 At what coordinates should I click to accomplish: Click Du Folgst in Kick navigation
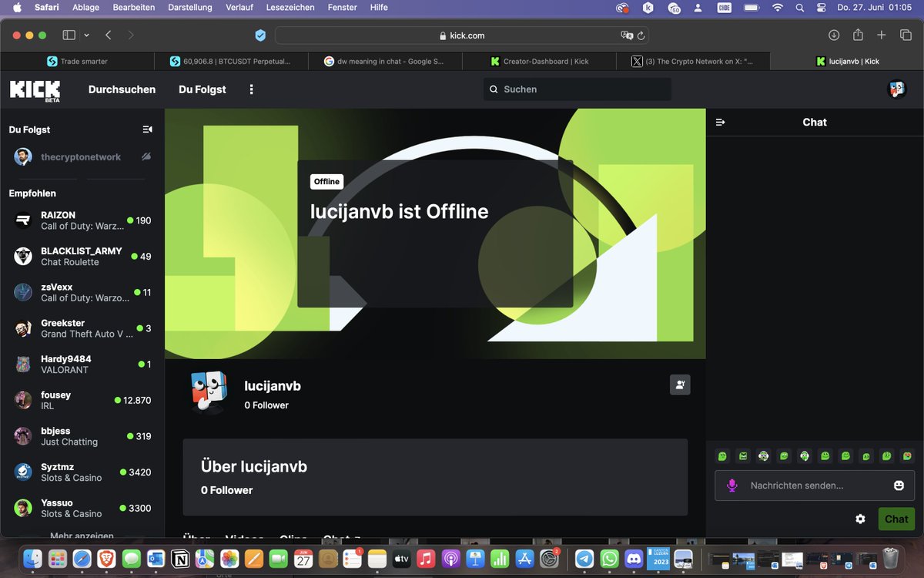203,89
